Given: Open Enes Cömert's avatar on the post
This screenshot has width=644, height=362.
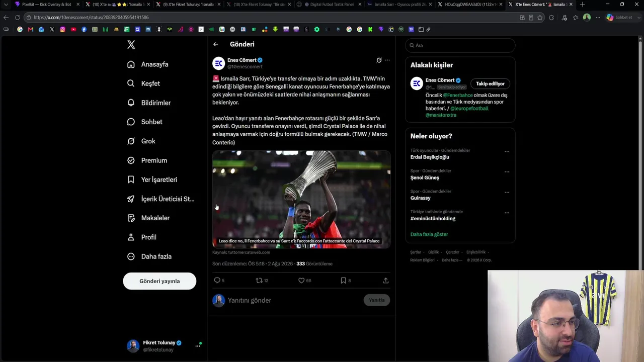Looking at the screenshot, I should (218, 63).
